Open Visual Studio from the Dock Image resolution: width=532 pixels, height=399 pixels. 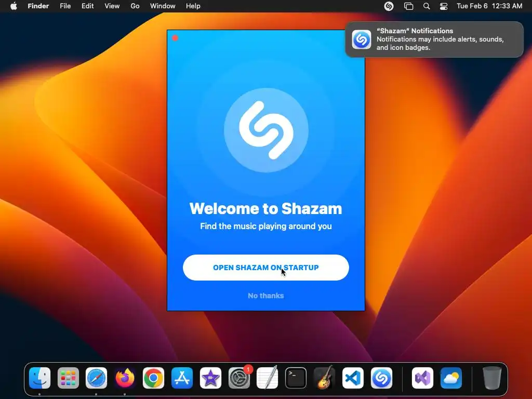(x=422, y=378)
